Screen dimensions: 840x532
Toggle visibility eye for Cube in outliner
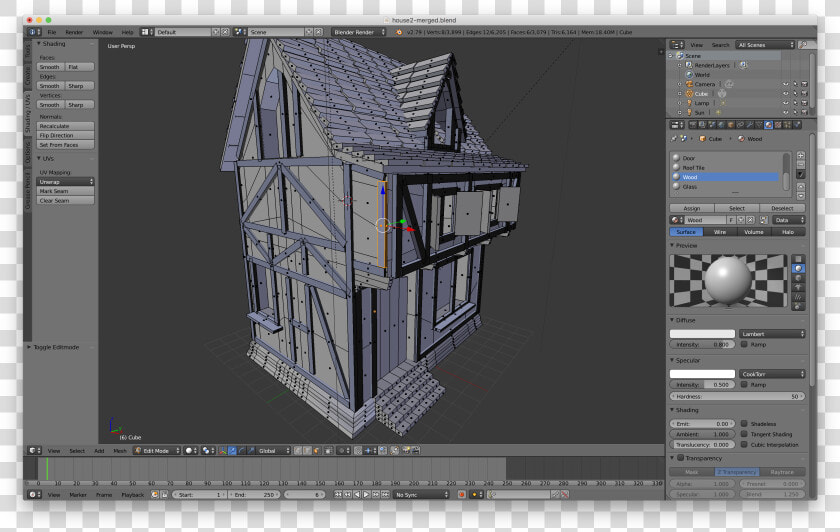pos(786,94)
